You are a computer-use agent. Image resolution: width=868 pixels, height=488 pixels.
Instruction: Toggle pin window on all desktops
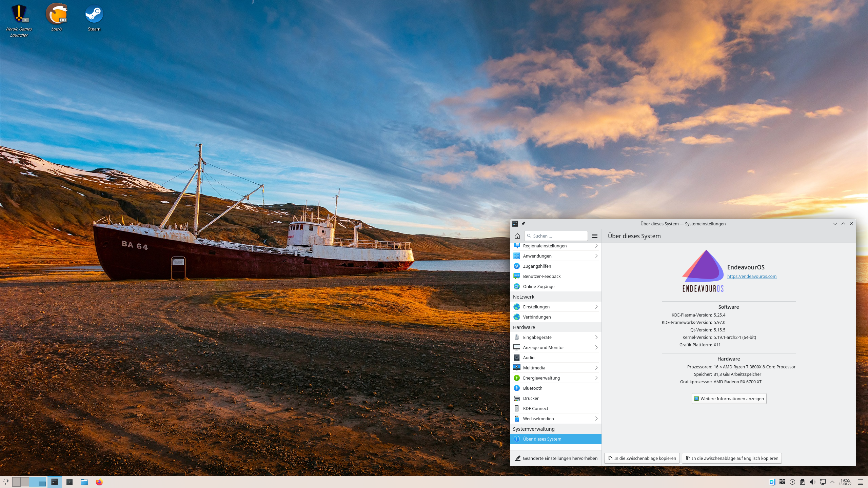click(523, 224)
